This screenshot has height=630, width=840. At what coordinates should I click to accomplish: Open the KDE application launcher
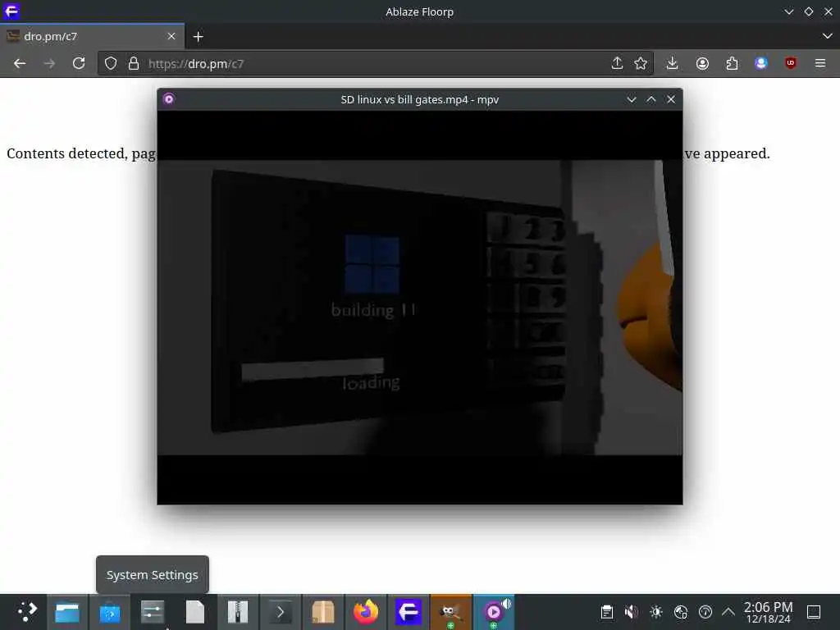click(27, 612)
